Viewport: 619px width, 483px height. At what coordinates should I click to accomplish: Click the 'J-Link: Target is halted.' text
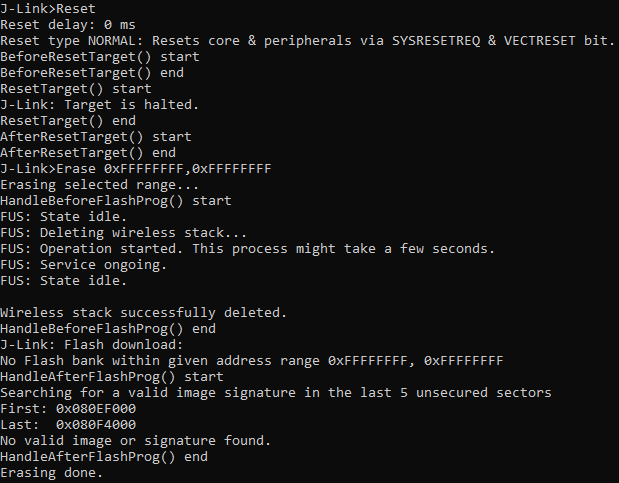pyautogui.click(x=99, y=105)
